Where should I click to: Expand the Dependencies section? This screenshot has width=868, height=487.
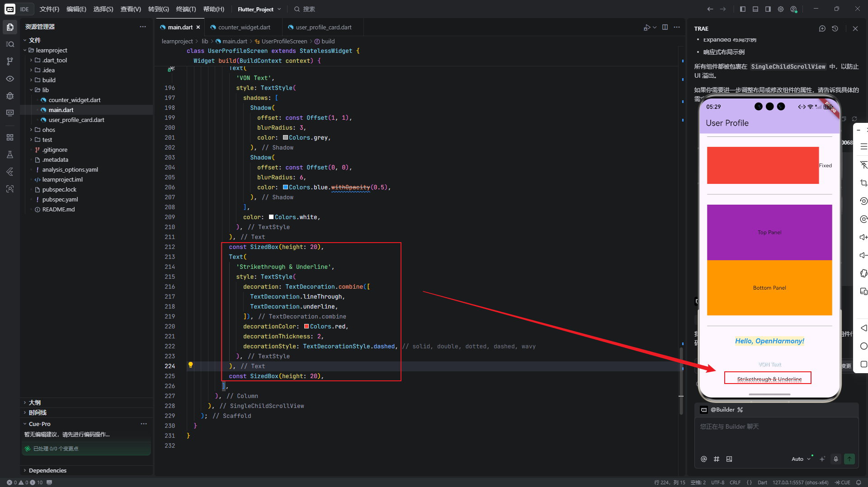47,470
